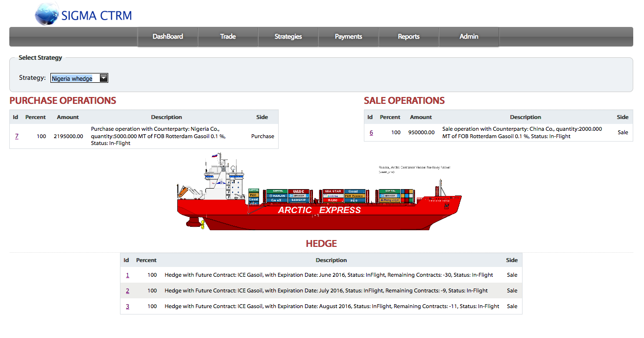Open the Payments menu
644x338 pixels.
[x=348, y=37]
